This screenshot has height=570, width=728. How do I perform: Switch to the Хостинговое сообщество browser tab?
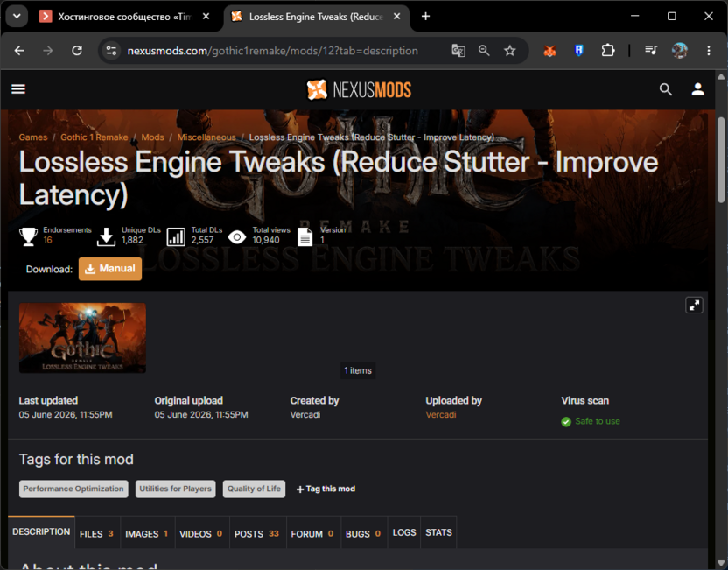[x=124, y=17]
